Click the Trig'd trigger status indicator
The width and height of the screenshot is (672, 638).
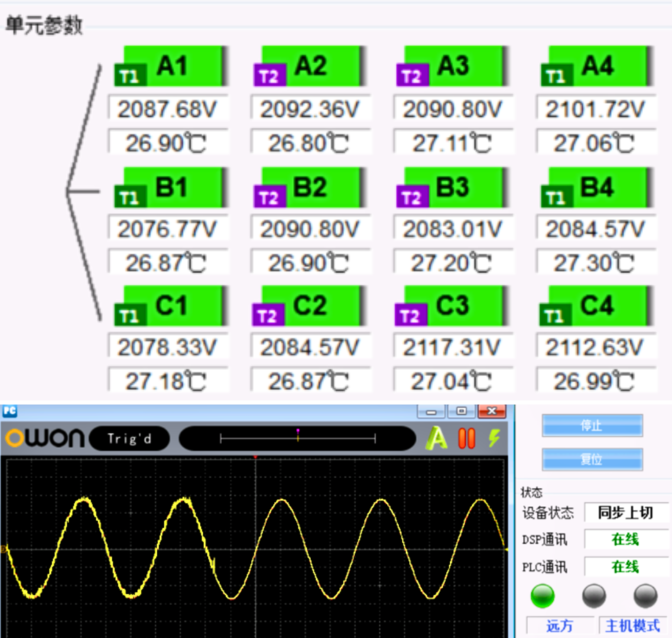pos(129,438)
